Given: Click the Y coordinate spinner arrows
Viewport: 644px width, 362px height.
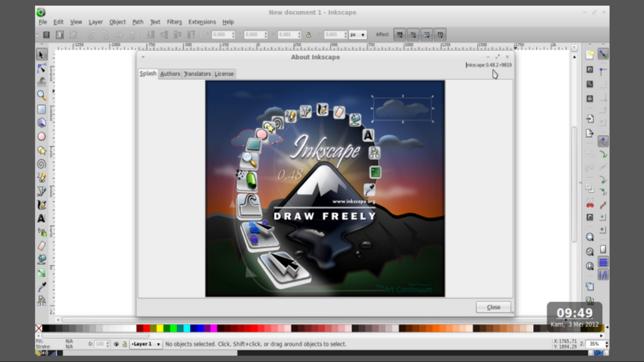Looking at the screenshot, I should pos(265,35).
